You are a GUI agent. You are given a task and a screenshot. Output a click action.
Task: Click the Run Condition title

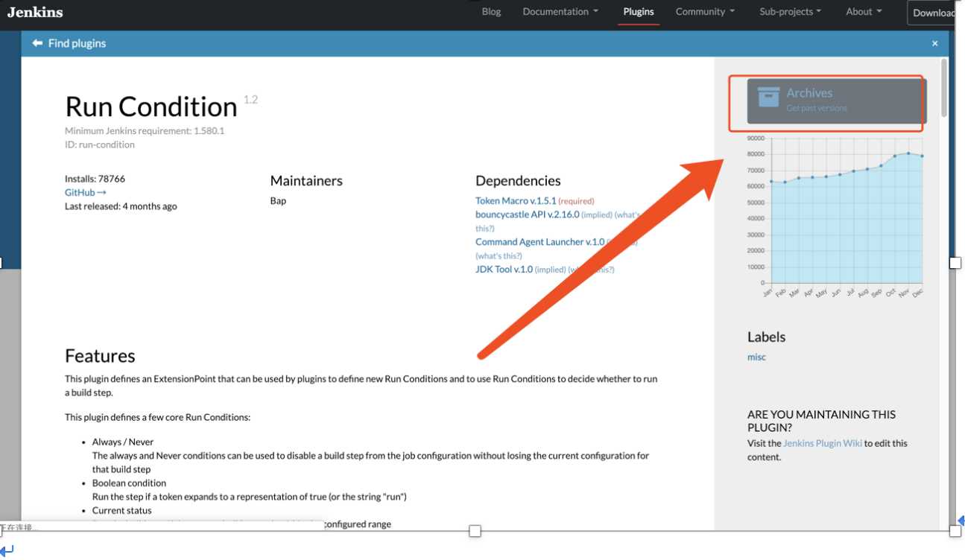click(151, 107)
